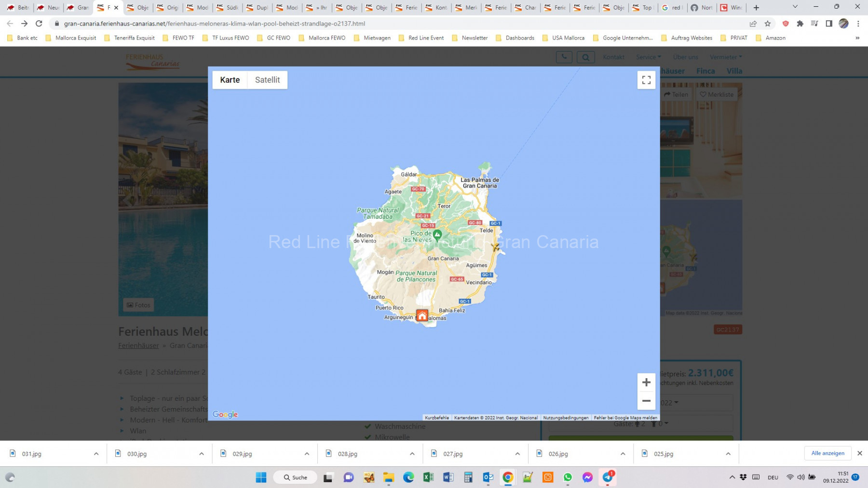
Task: Open Word from the taskbar
Action: [448, 477]
